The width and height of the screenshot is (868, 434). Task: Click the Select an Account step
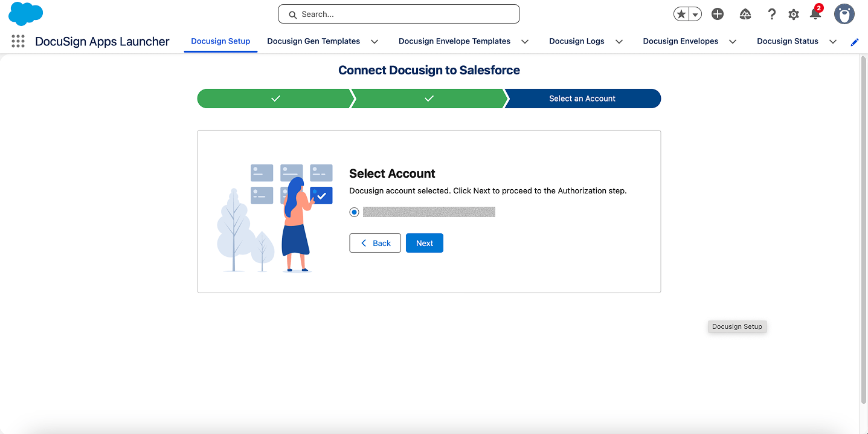point(582,99)
